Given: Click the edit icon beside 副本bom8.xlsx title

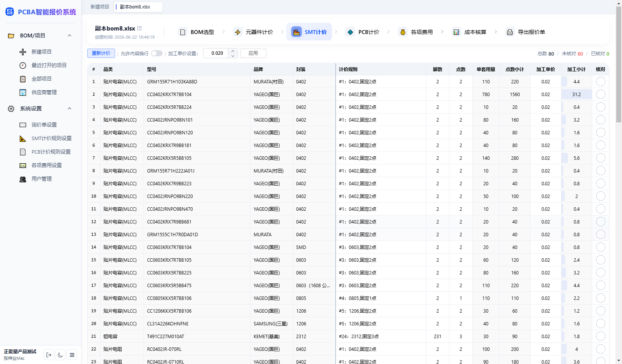Looking at the screenshot, I should (x=139, y=28).
